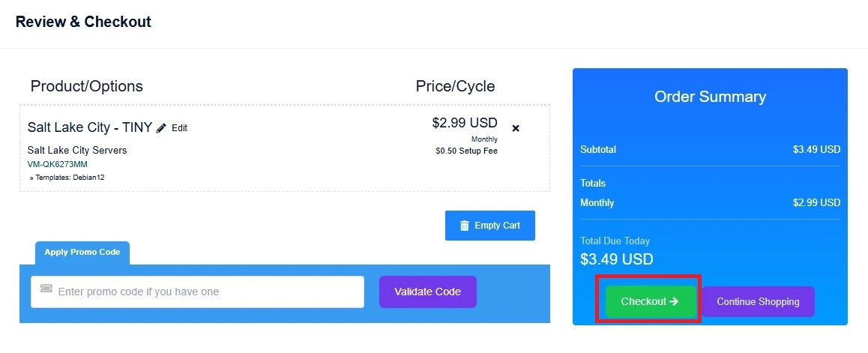Click the Order Summary heading

pyautogui.click(x=710, y=97)
